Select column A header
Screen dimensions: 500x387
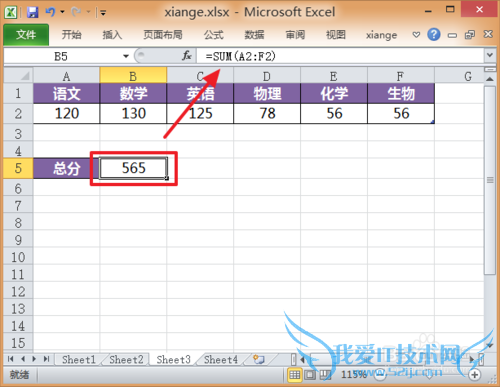pos(66,76)
